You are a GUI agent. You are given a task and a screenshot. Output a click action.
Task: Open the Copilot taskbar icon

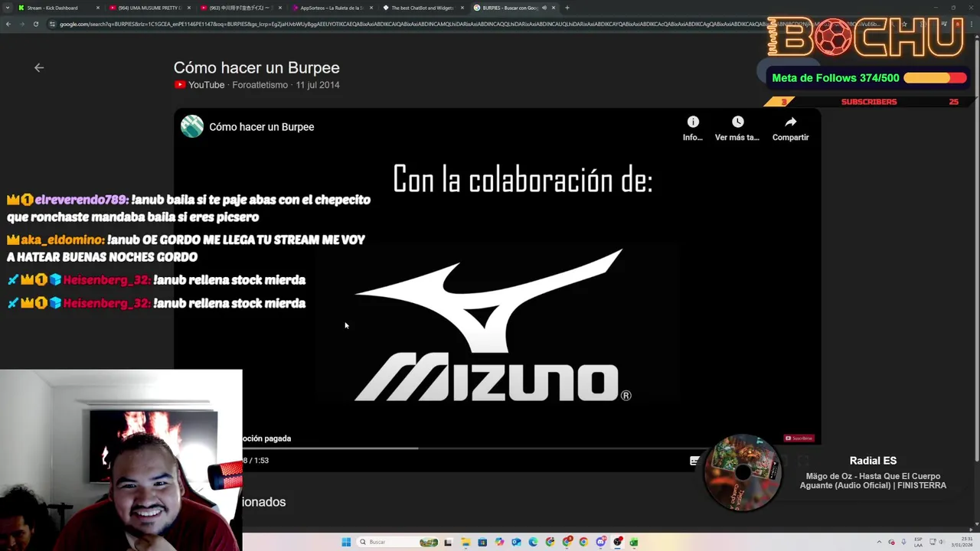[x=499, y=542]
